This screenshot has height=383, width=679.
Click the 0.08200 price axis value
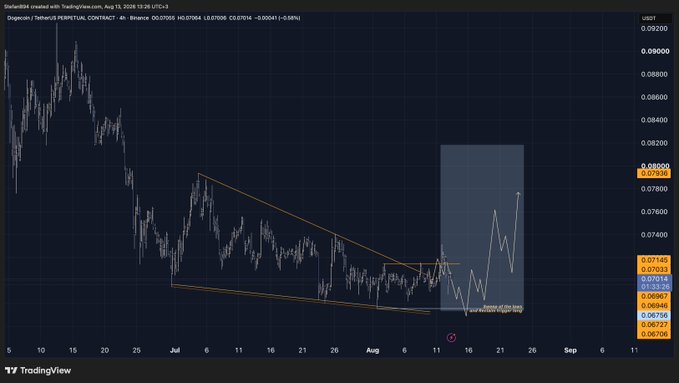654,143
